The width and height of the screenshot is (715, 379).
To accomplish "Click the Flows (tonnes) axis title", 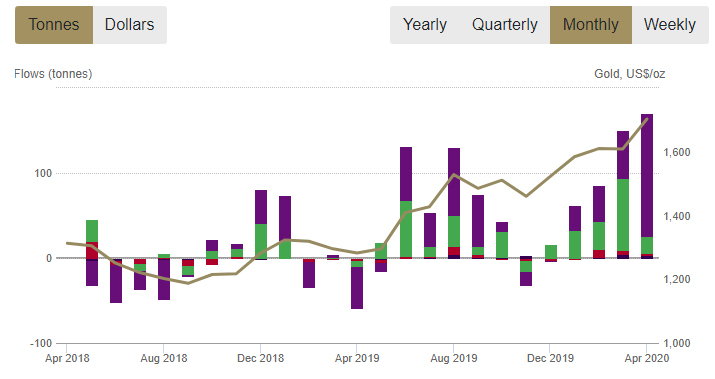I will [53, 74].
